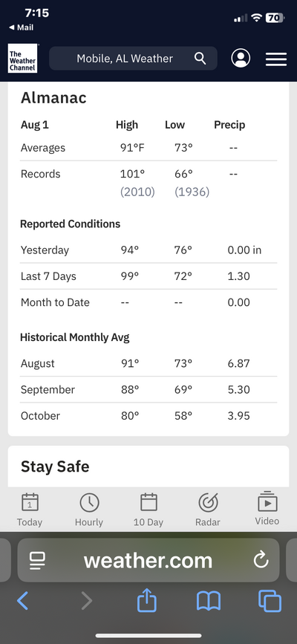Reload the weather.com page

(x=261, y=560)
